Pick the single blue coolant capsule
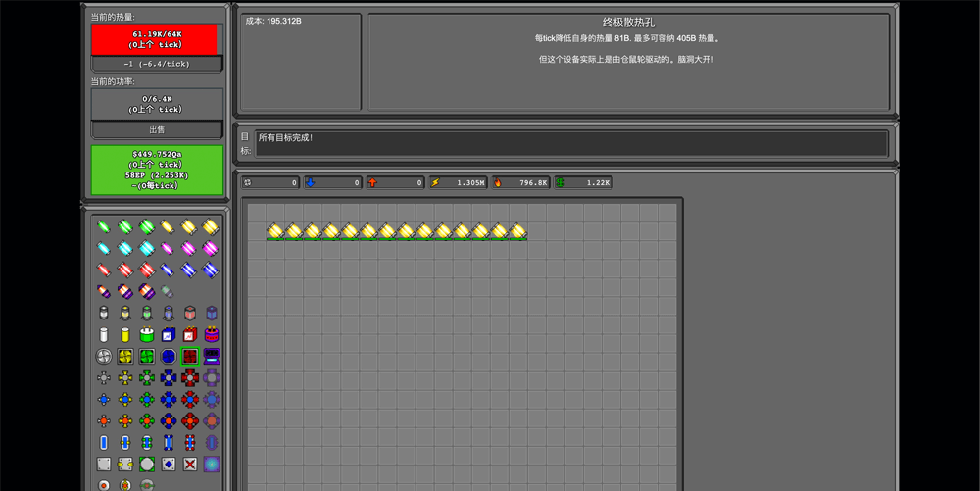Screen dimensions: 980x491 pos(104,443)
